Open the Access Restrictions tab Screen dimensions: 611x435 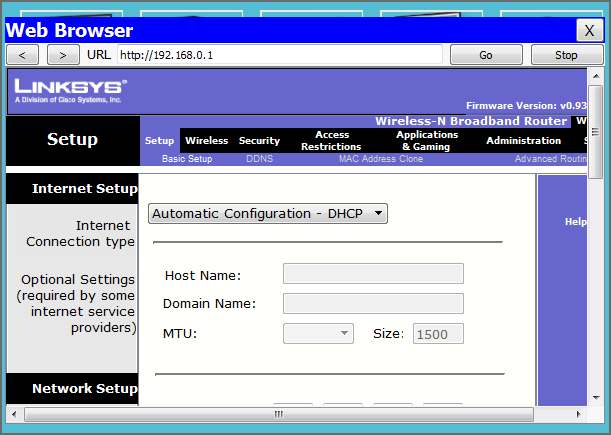click(331, 141)
